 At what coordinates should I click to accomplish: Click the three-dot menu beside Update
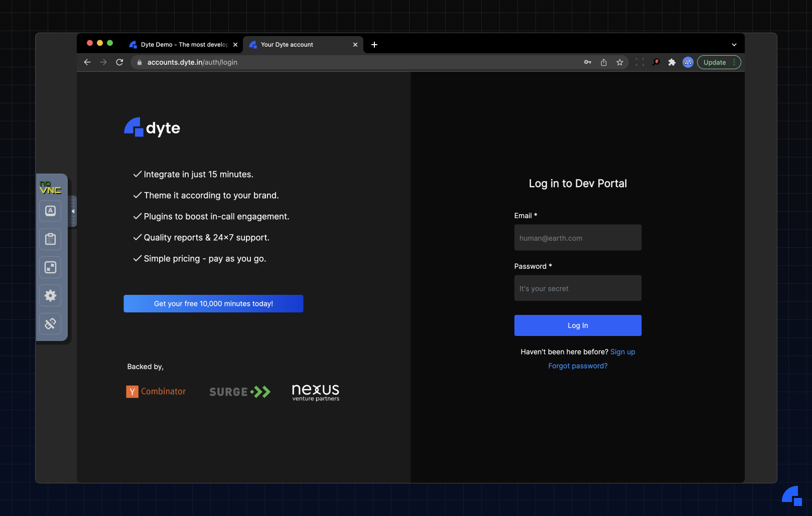point(734,62)
